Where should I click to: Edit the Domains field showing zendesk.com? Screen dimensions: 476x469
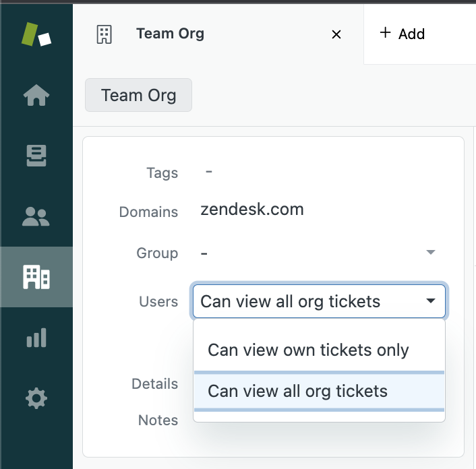(252, 210)
